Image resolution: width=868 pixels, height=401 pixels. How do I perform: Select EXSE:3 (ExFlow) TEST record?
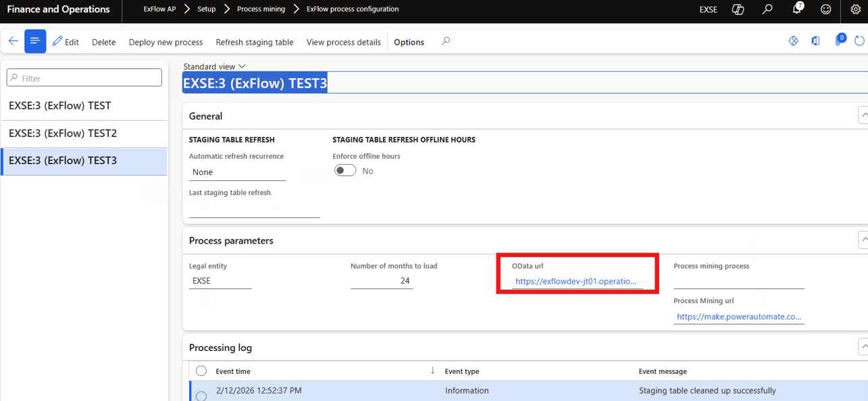[x=84, y=106]
